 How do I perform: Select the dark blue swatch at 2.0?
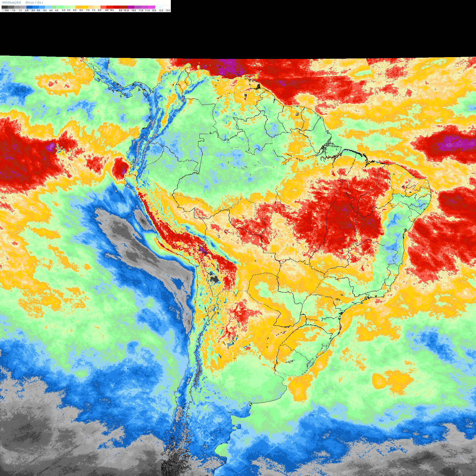click(29, 7)
